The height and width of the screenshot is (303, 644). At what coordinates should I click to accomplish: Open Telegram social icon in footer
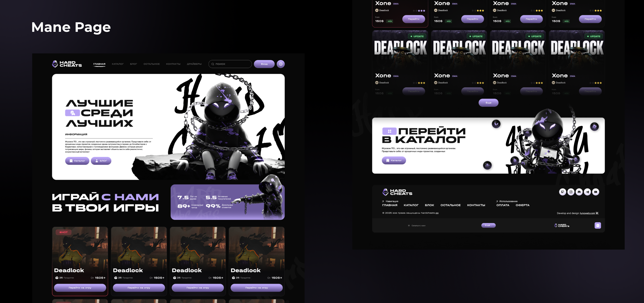(587, 192)
